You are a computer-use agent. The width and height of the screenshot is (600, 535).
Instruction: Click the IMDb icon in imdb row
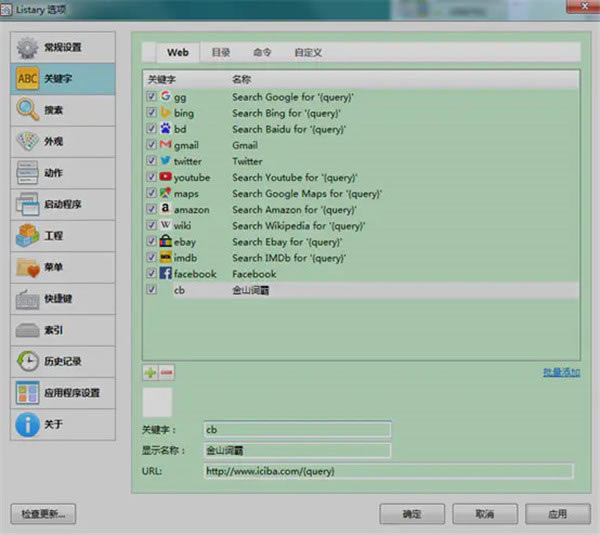tap(165, 257)
